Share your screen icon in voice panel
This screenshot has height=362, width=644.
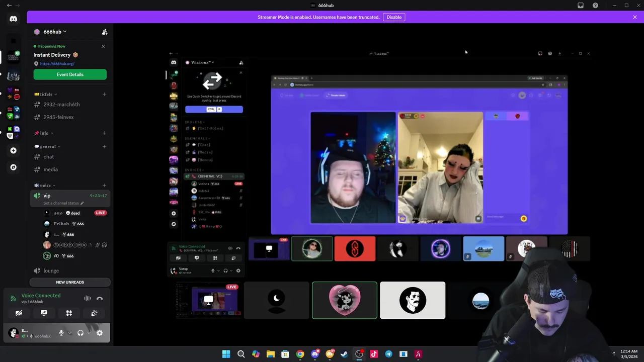pos(44,313)
